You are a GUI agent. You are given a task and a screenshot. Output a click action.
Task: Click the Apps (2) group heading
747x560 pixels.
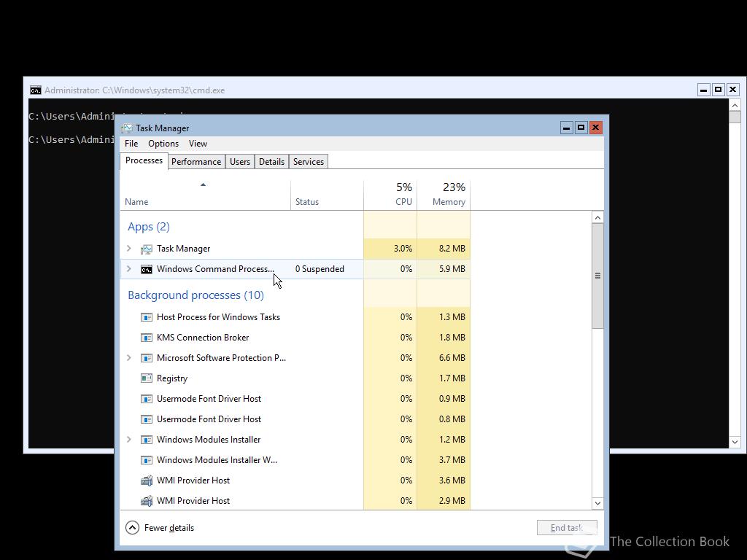pyautogui.click(x=149, y=227)
